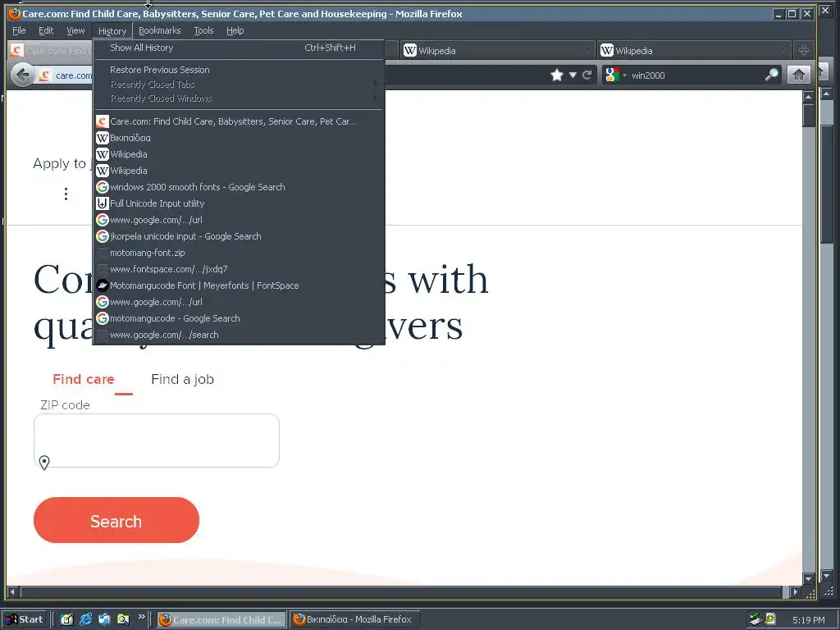Image resolution: width=840 pixels, height=630 pixels.
Task: Expand quick launch overflow chevron
Action: tap(141, 617)
